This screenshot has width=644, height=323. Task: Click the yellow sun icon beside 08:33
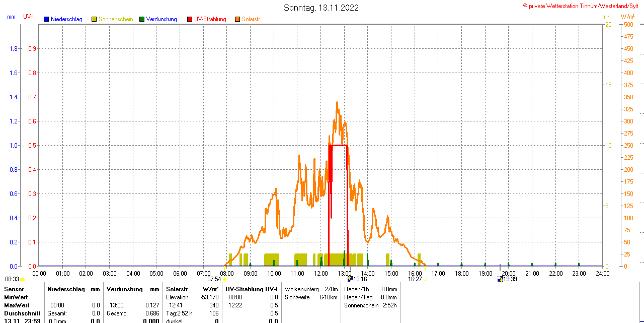[x=22, y=279]
